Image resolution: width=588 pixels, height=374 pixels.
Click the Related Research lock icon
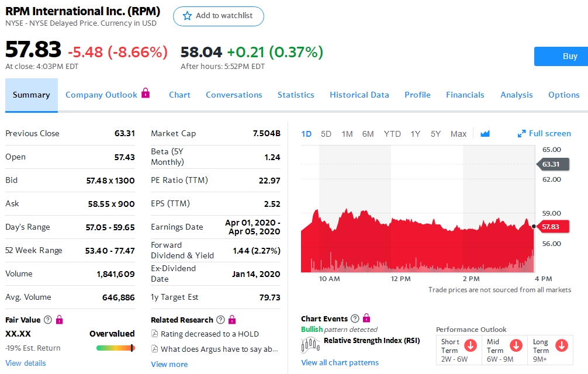tap(232, 320)
